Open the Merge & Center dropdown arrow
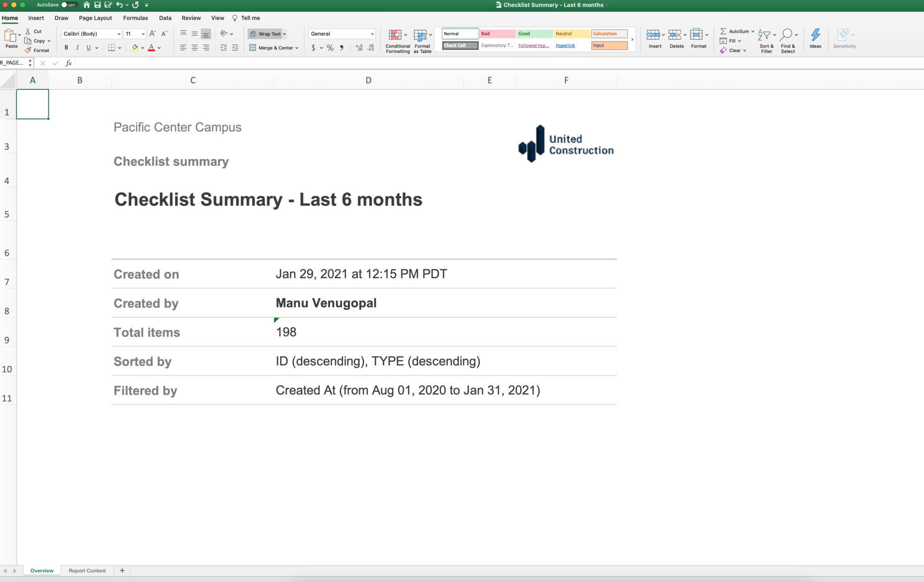924x582 pixels. pyautogui.click(x=297, y=48)
